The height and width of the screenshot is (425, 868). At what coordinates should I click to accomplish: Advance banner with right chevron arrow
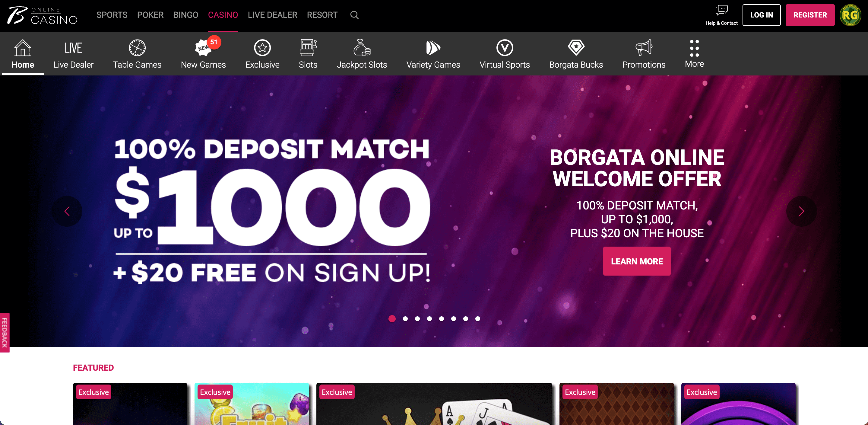pos(801,211)
